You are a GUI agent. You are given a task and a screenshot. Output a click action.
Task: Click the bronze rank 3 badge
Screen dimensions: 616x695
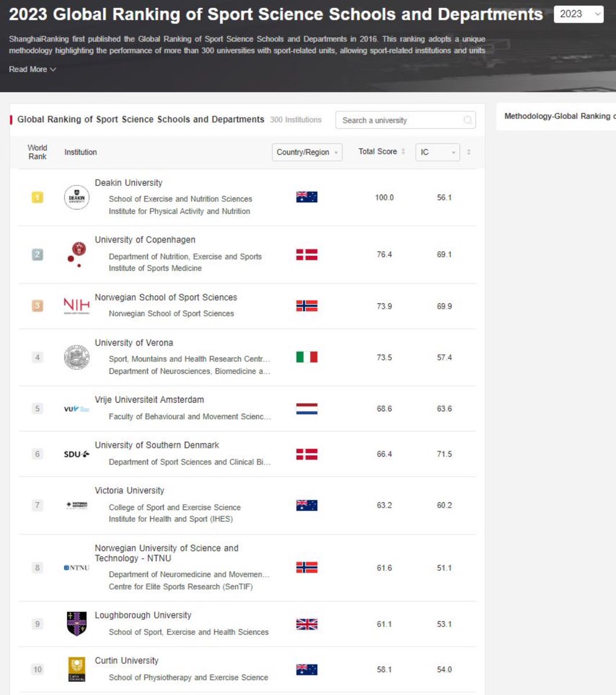(x=37, y=306)
